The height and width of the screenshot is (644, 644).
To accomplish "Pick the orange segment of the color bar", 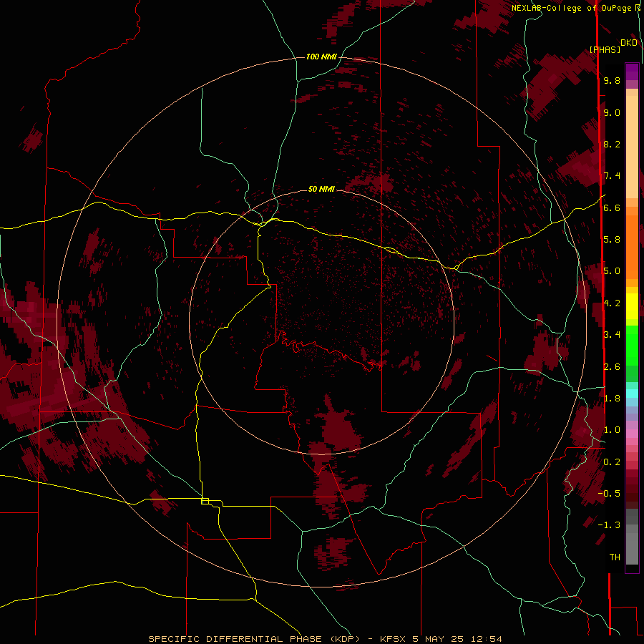I will (632, 248).
